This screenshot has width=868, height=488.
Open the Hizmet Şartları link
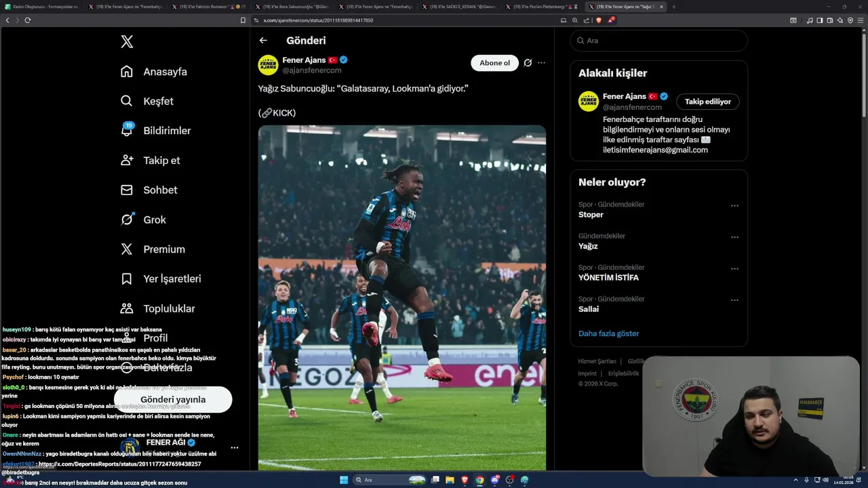(x=597, y=361)
